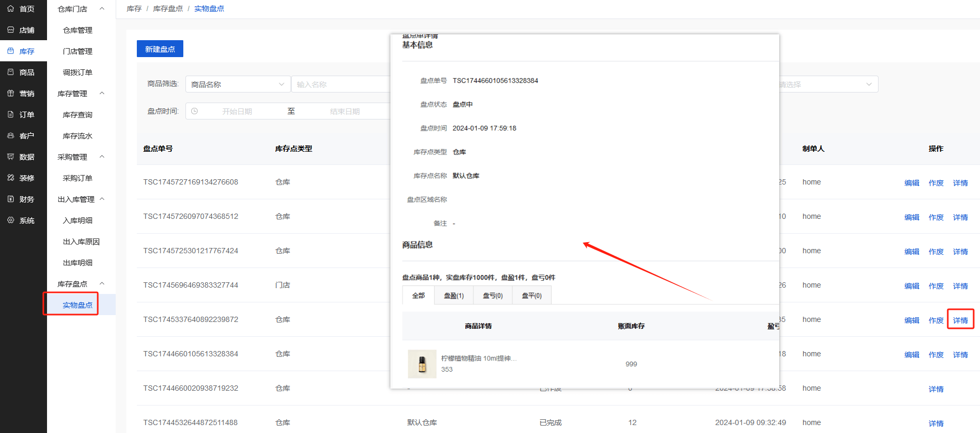The image size is (980, 433).
Task: Click 详情 for TSC1744532644872511488
Action: (936, 423)
